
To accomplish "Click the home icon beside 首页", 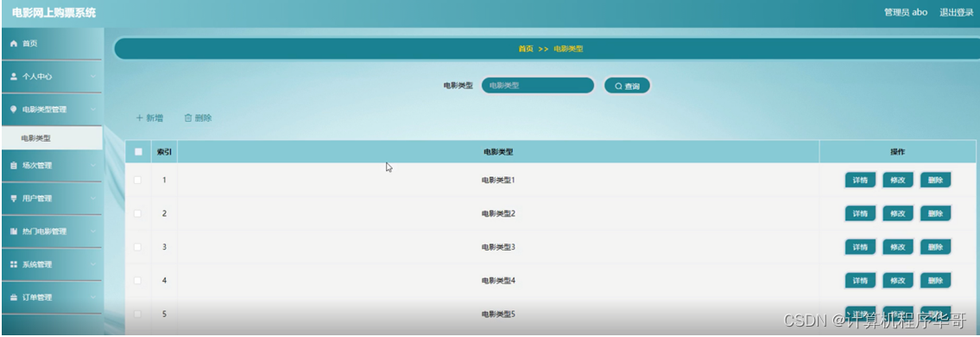I will coord(14,44).
